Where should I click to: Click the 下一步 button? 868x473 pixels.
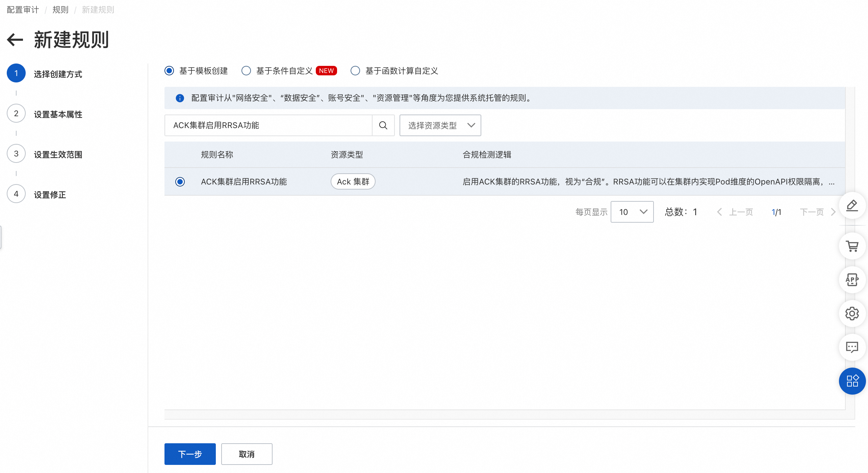click(x=190, y=454)
